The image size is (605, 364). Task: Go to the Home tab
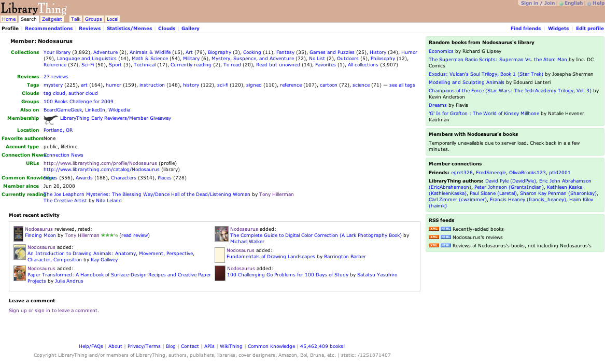click(9, 19)
